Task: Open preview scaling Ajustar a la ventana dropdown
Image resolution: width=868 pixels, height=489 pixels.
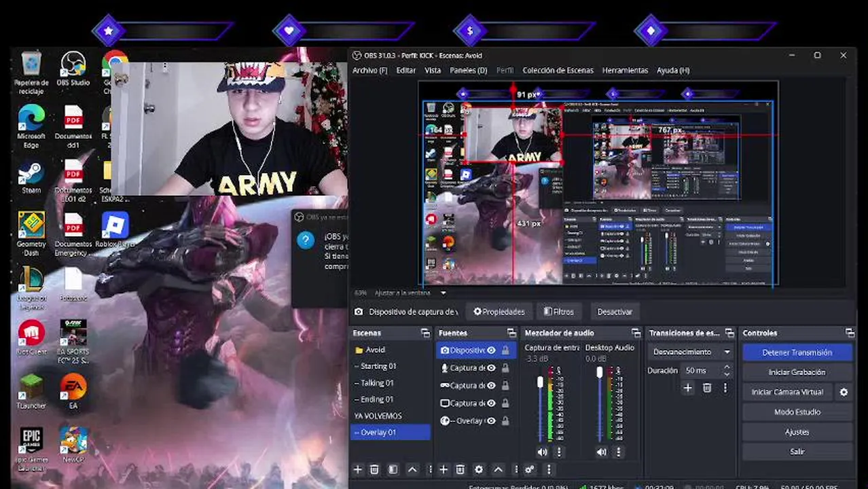Action: tap(410, 293)
